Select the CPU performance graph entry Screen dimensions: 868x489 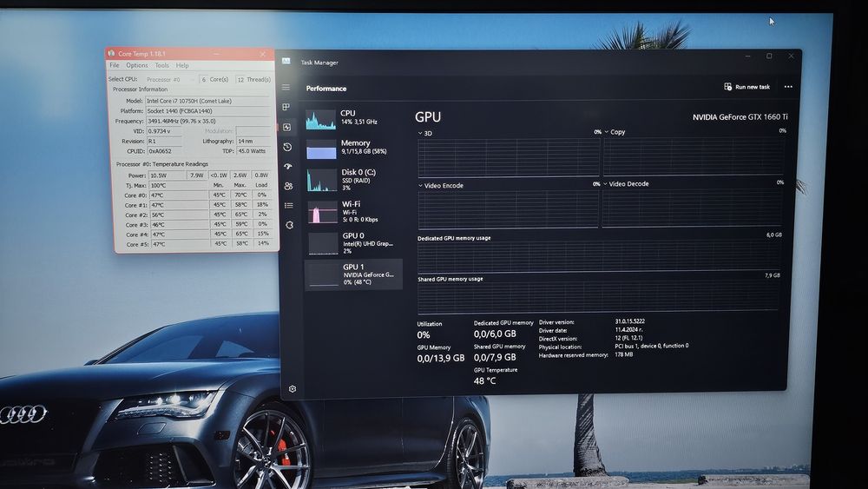[x=353, y=118]
